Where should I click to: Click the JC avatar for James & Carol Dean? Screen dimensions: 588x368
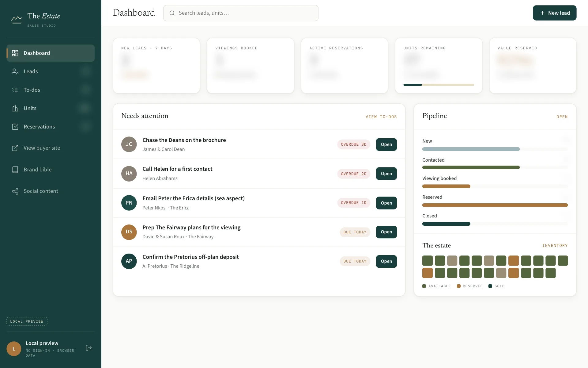click(x=129, y=144)
